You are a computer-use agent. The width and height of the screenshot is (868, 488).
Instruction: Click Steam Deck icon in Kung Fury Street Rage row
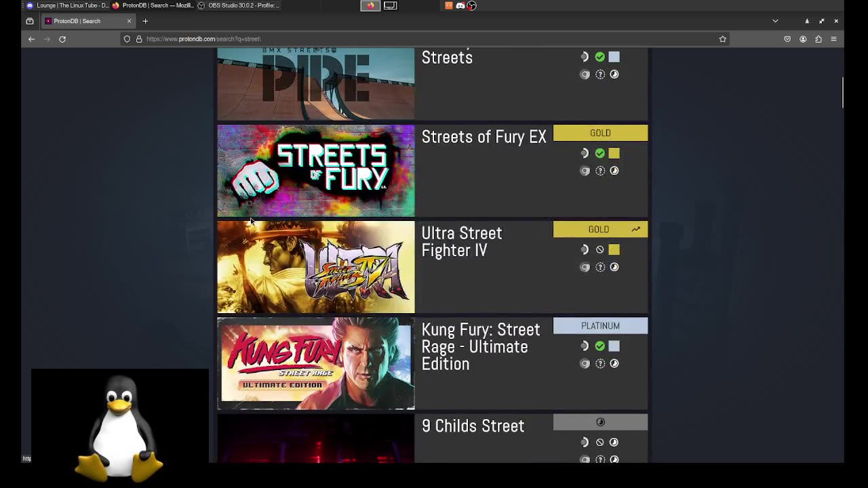point(585,346)
